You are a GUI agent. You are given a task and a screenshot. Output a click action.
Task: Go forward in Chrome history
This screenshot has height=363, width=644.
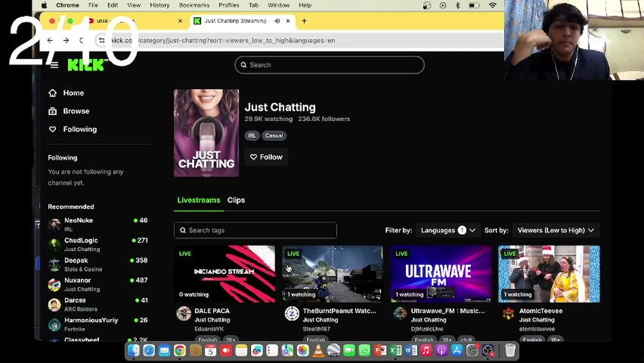(x=66, y=40)
